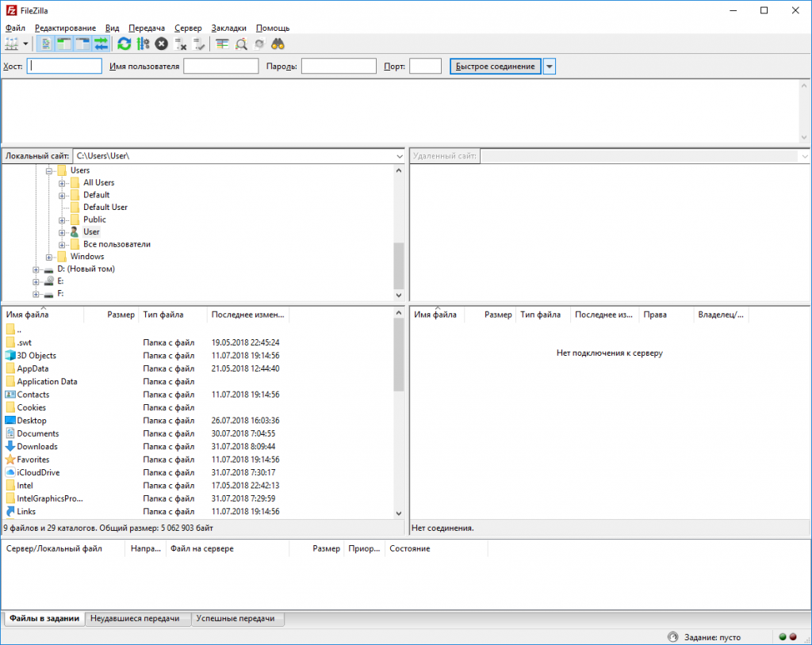The width and height of the screenshot is (812, 645).
Task: Expand the Windows folder node
Action: 49,258
